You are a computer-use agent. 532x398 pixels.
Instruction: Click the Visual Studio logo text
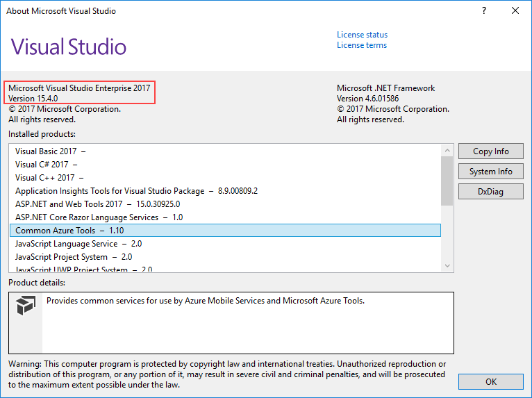(69, 47)
